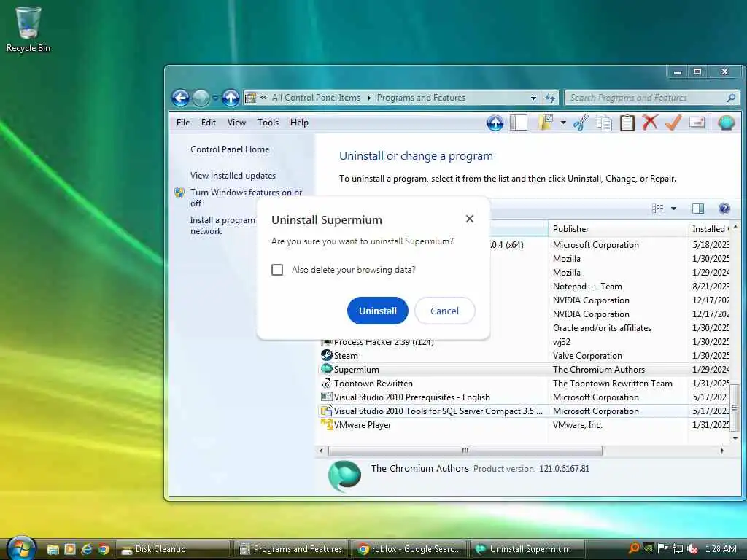Click the Notepad++ Team publisher cell
Image resolution: width=747 pixels, height=560 pixels.
click(587, 287)
